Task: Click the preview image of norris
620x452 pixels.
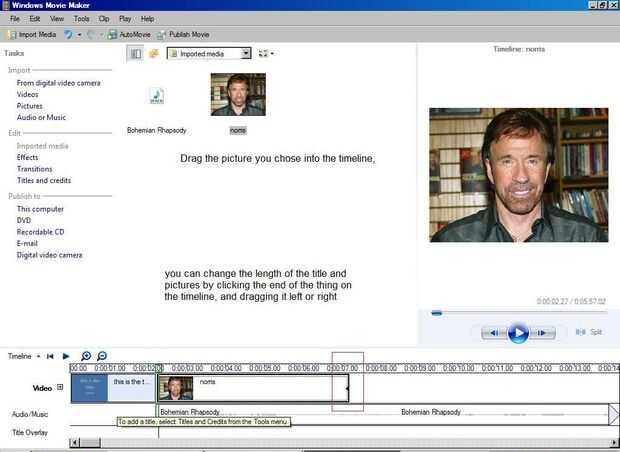Action: [x=518, y=175]
